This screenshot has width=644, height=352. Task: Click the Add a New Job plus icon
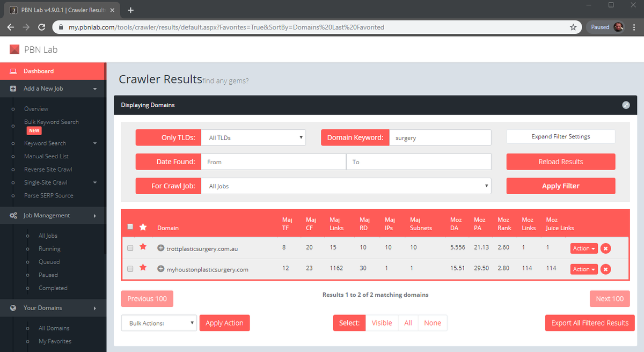tap(13, 89)
